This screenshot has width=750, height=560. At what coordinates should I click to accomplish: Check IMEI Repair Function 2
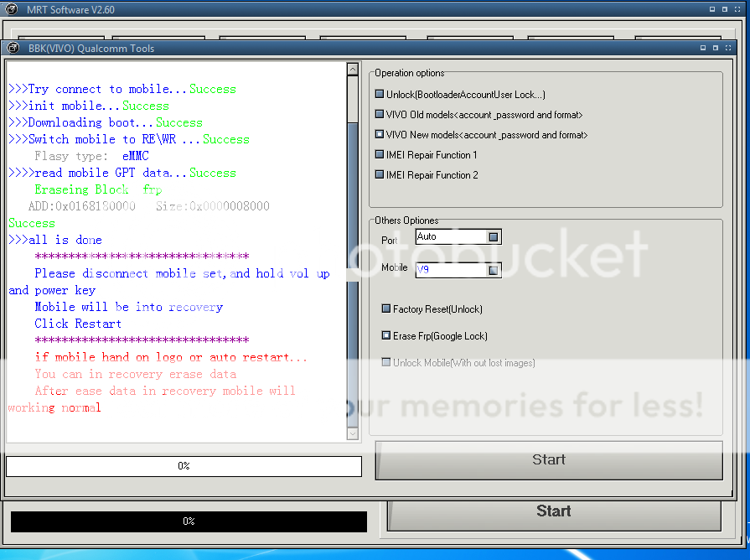pos(380,175)
